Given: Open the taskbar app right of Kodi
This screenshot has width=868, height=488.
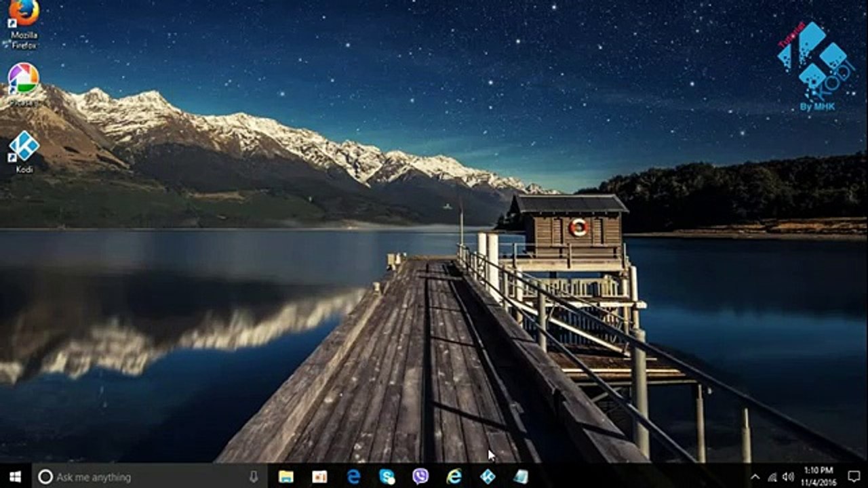Looking at the screenshot, I should coord(521,476).
